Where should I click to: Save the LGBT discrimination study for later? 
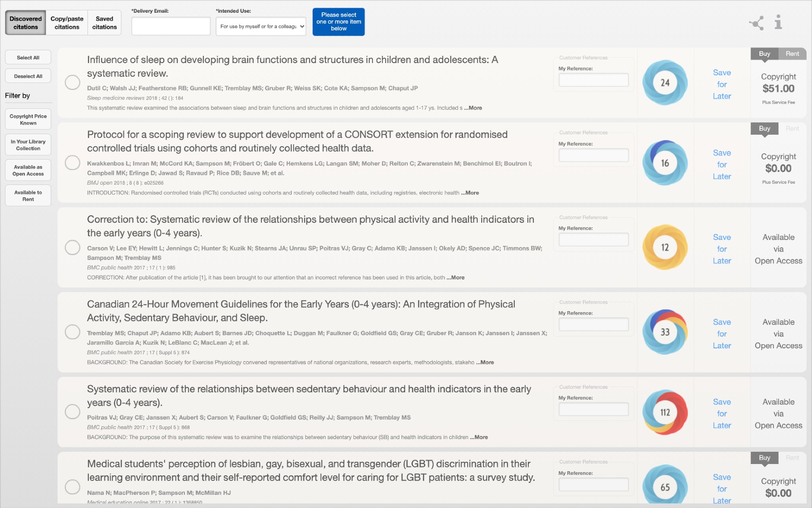pyautogui.click(x=722, y=488)
